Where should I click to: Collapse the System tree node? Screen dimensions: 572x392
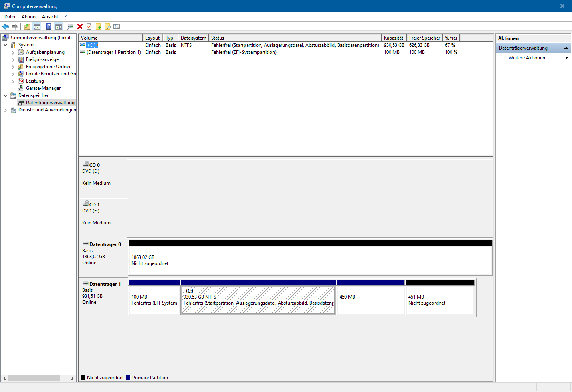[x=6, y=45]
